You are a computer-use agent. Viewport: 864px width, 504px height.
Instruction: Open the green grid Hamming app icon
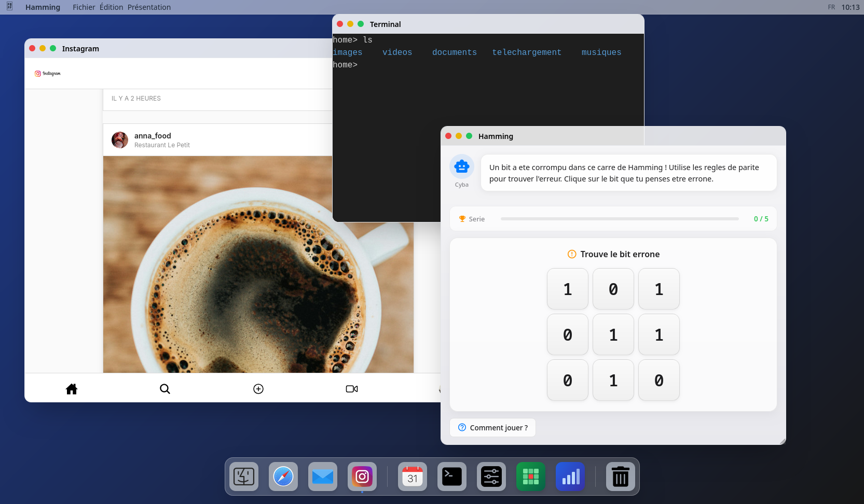click(x=531, y=477)
